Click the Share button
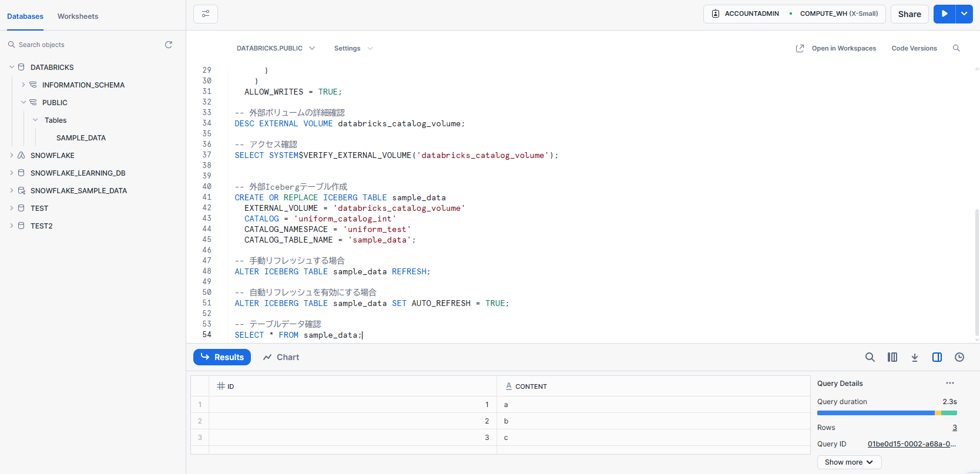Viewport: 980px width, 474px height. pos(909,14)
